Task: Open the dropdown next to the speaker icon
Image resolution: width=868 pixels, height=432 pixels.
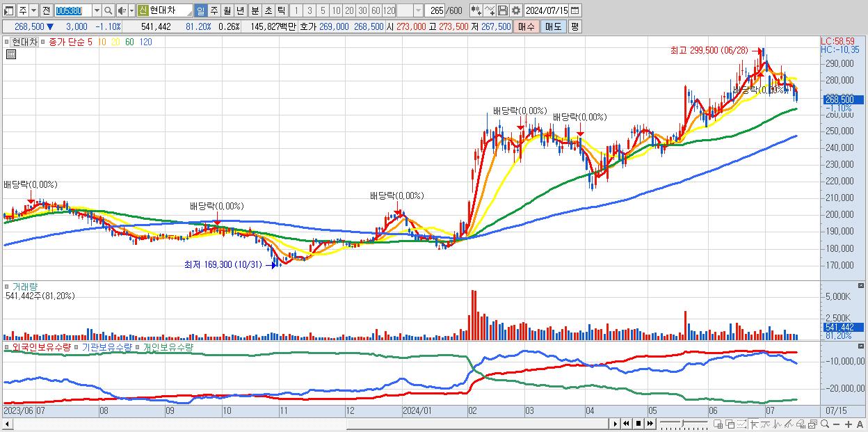Action: 131,10
